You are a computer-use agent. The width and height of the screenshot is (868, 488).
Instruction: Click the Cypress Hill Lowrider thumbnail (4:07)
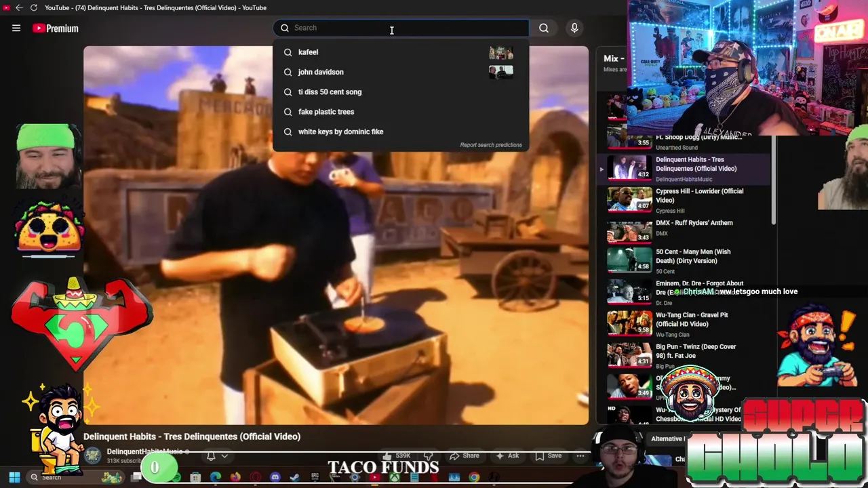pyautogui.click(x=629, y=199)
